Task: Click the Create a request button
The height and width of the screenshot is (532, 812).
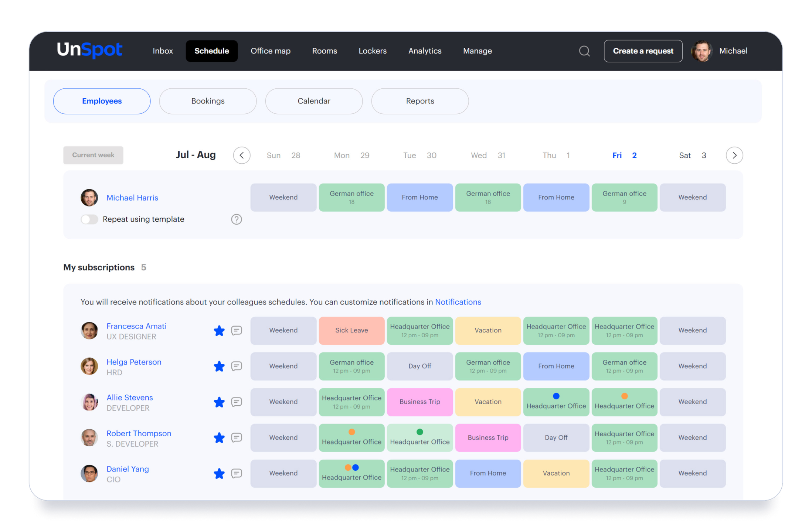Action: pyautogui.click(x=643, y=51)
